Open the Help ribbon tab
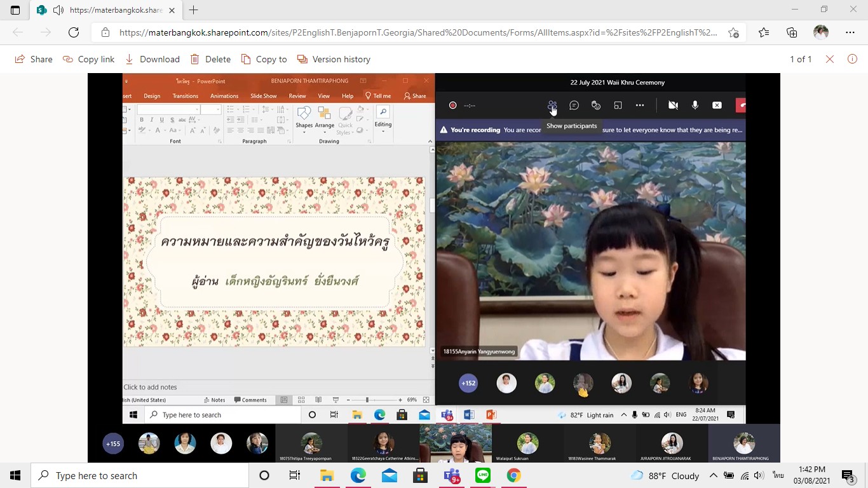 coord(348,96)
